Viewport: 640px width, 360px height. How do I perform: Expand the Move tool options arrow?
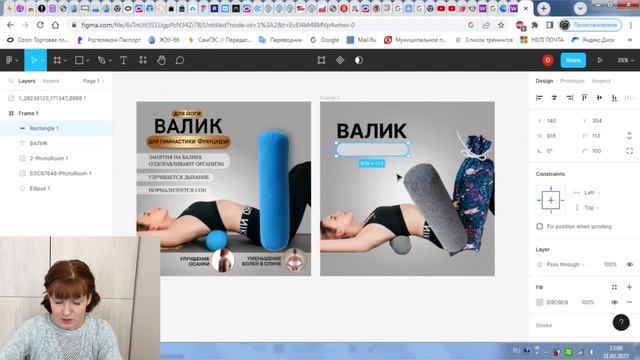[42, 61]
